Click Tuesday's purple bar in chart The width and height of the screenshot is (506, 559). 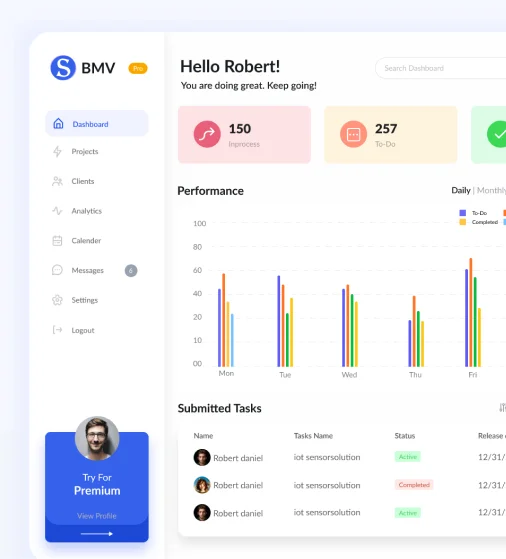pyautogui.click(x=278, y=321)
